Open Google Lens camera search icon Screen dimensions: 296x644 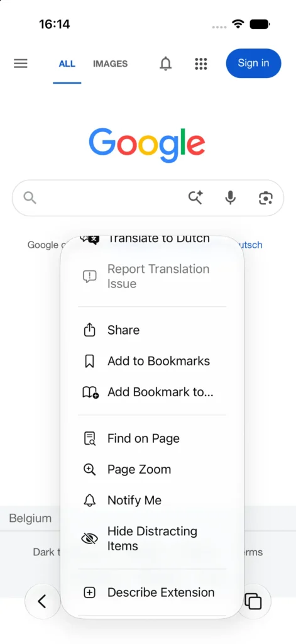point(266,198)
